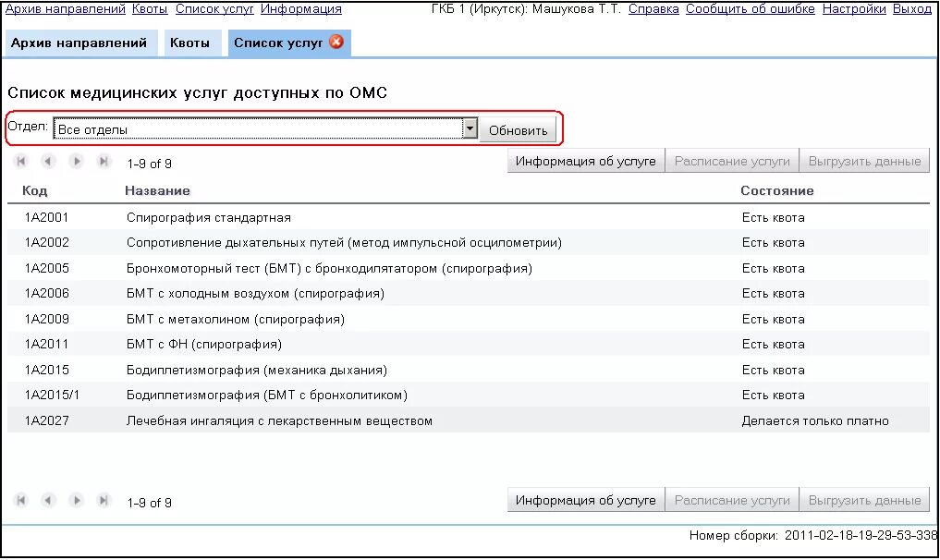Viewport: 940px width, 560px height.
Task: Open Архив направлений top menu link
Action: (x=65, y=9)
